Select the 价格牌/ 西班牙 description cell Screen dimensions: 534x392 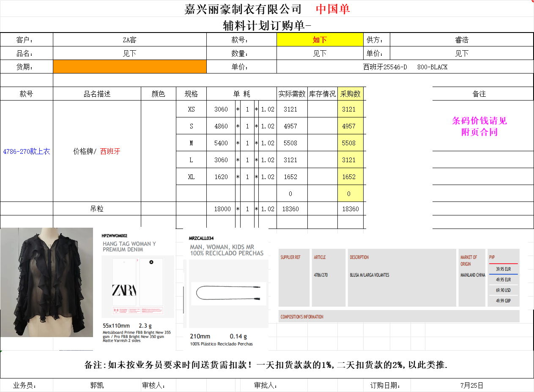[97, 151]
